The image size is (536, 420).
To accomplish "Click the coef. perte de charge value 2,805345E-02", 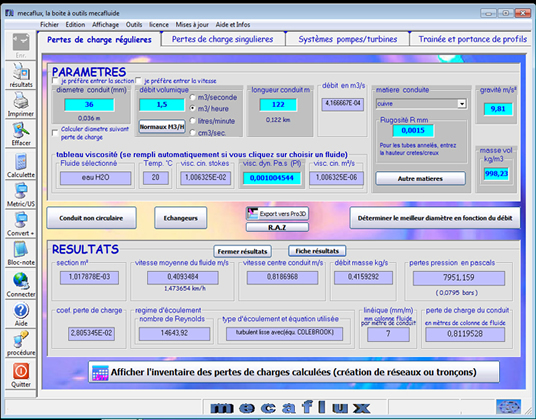I will pyautogui.click(x=91, y=333).
